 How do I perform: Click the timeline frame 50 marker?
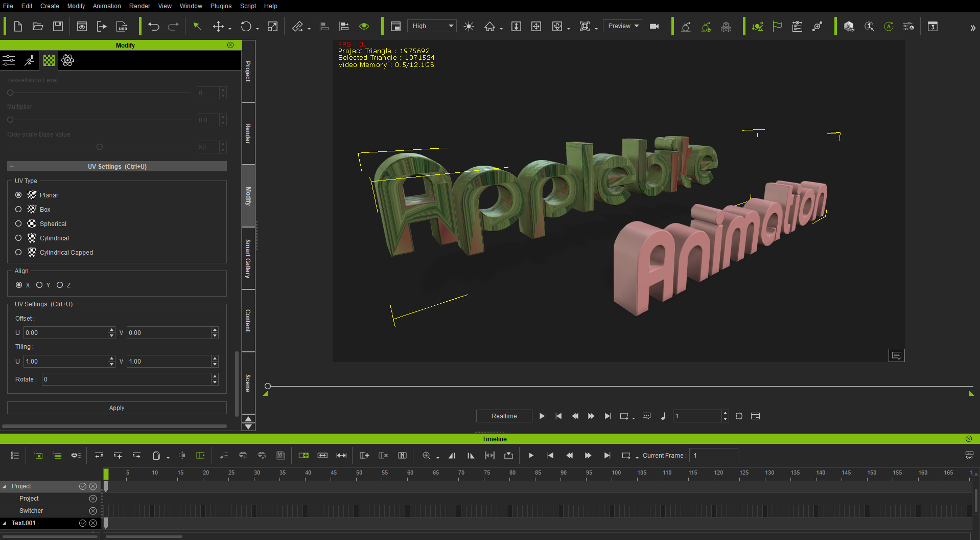359,473
